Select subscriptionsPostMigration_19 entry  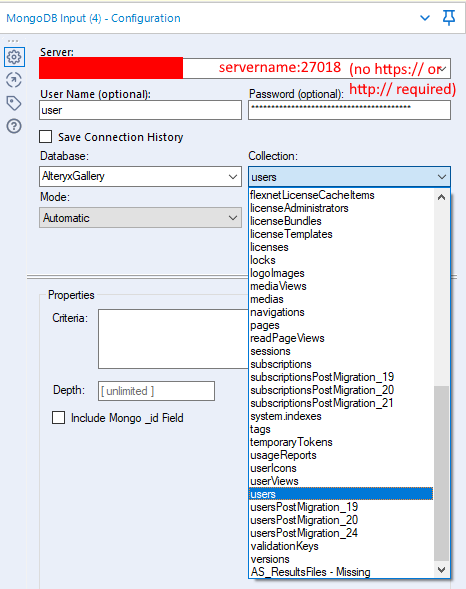click(341, 377)
